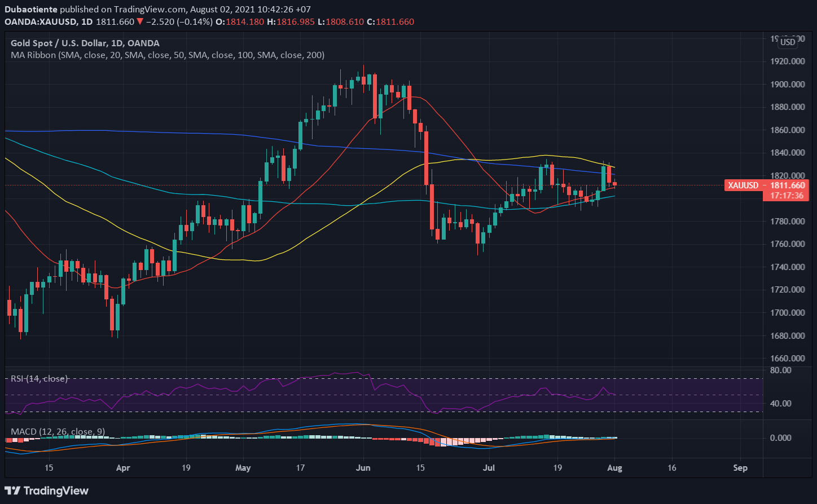The image size is (817, 504).
Task: Click the Dubaotiente author name
Action: [x=30, y=10]
